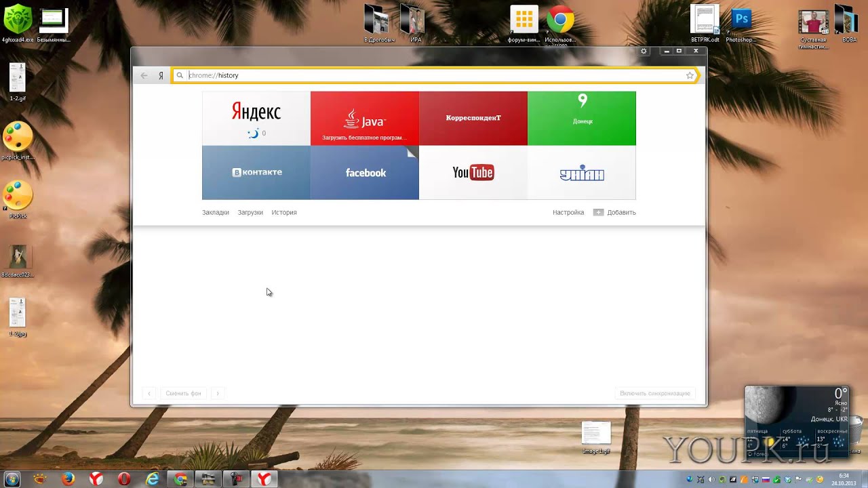Select Безымянный desktop icon

(x=54, y=24)
